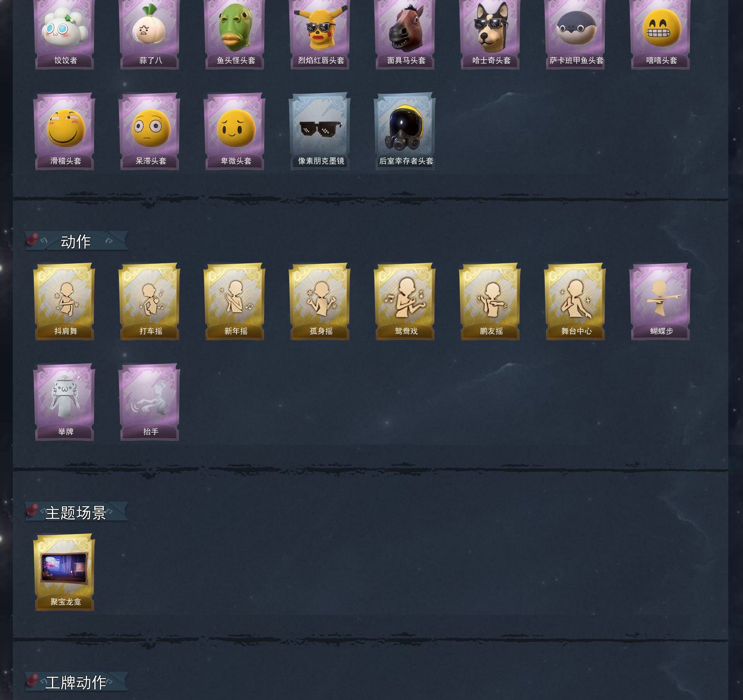Click the 萨卡班甲鱼头套 fish head item
Viewport: 743px width, 700px height.
coord(575,34)
